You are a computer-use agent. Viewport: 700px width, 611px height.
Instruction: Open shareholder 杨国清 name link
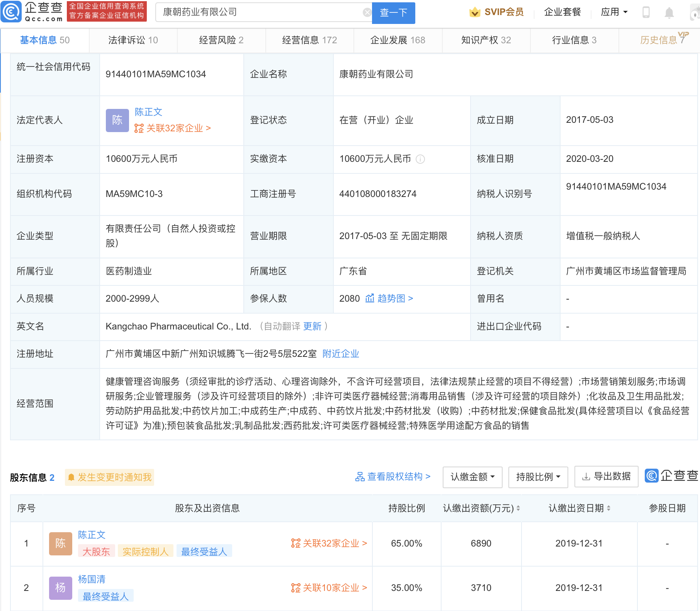[92, 579]
